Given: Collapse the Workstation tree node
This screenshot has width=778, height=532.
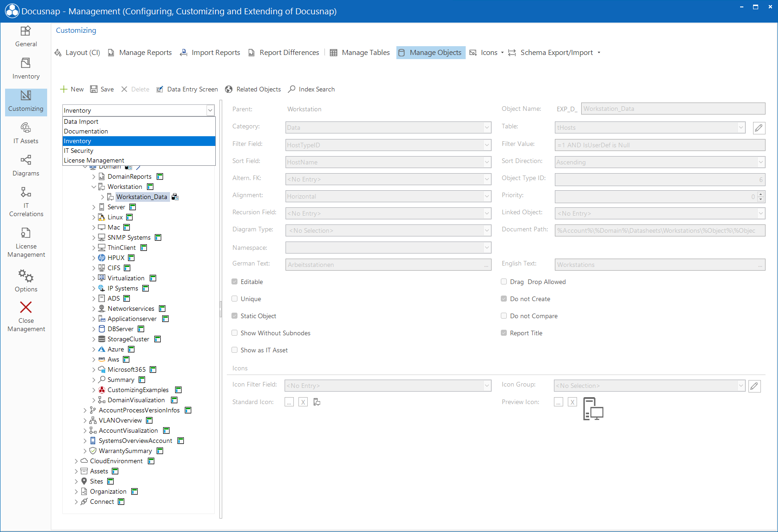Looking at the screenshot, I should point(94,187).
